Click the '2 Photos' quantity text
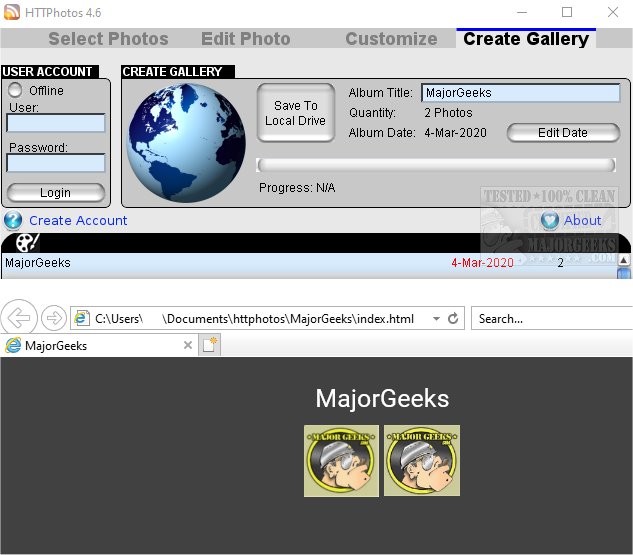633x555 pixels. pyautogui.click(x=448, y=113)
